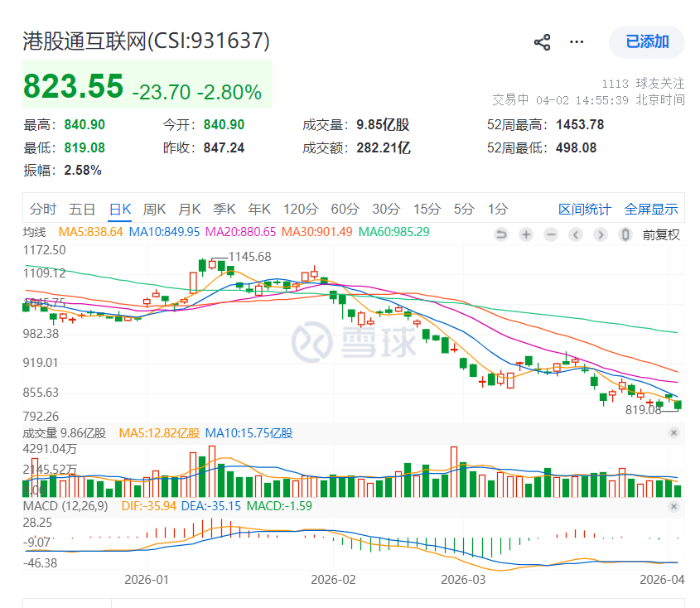Pan chart left using left chevron icon
Viewport: 700px width, 608px height.
576,234
